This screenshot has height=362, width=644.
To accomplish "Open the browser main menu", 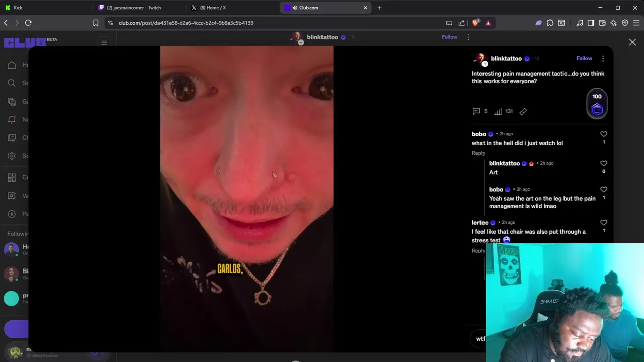I will (x=636, y=23).
